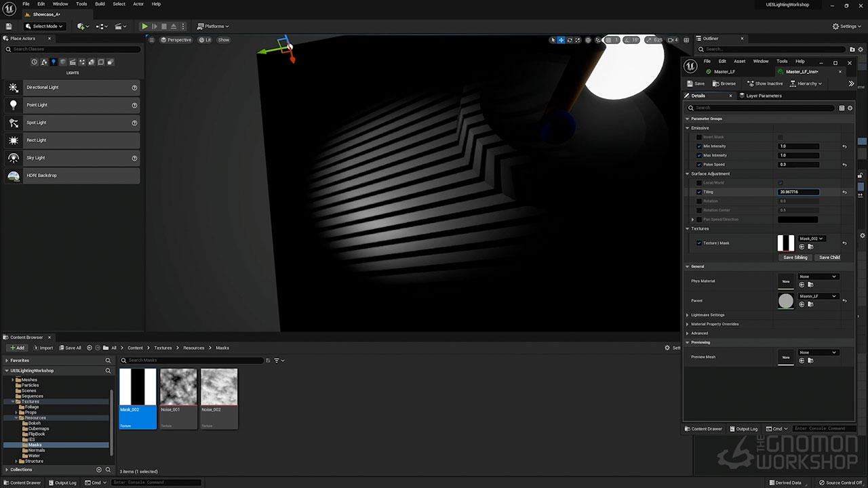Open the Build menu in the menu bar
Viewport: 868px width, 488px height.
pyautogui.click(x=100, y=4)
